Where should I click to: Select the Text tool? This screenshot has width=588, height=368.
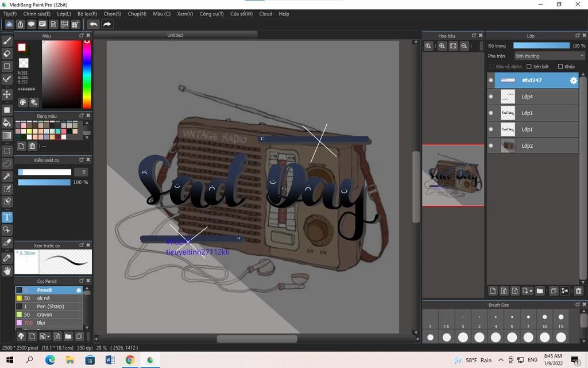point(7,217)
